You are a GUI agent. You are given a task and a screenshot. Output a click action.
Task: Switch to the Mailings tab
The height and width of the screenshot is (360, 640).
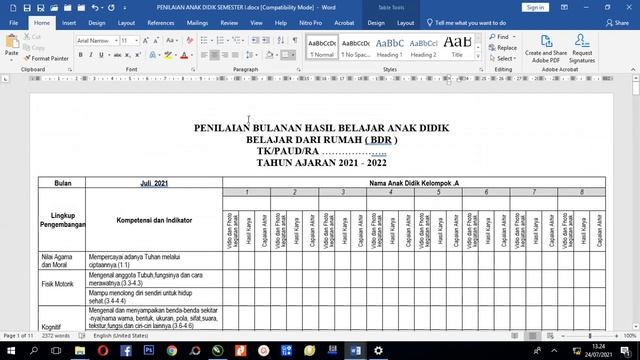coord(197,23)
